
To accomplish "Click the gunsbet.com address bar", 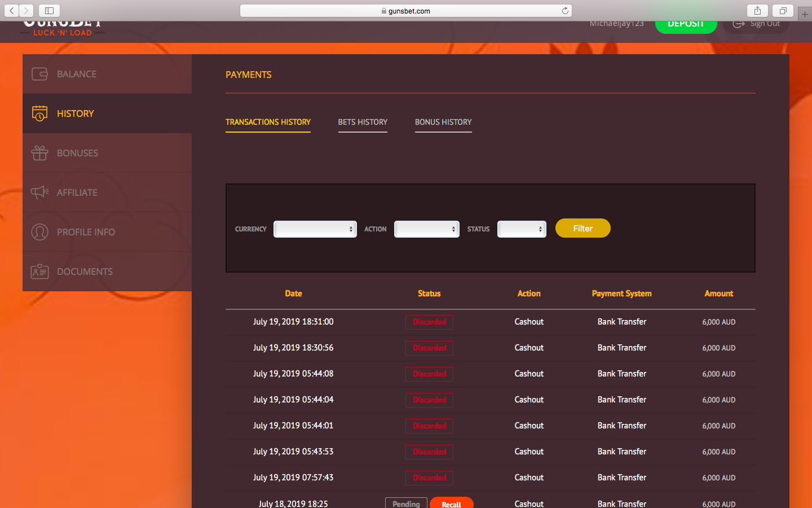I will tap(406, 11).
